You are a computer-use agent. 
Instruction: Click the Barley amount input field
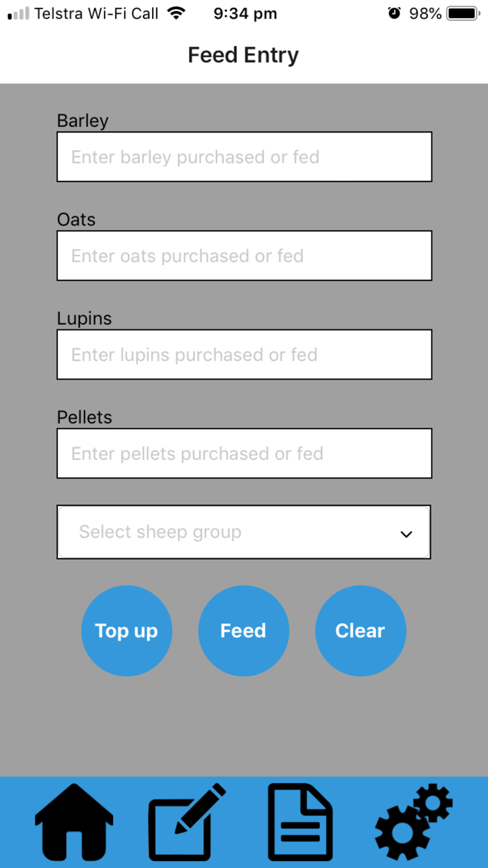point(243,156)
